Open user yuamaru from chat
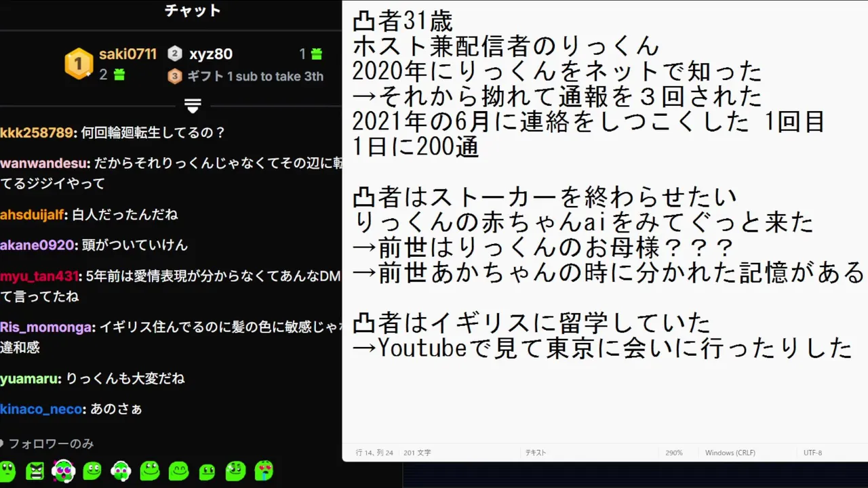 pos(30,379)
